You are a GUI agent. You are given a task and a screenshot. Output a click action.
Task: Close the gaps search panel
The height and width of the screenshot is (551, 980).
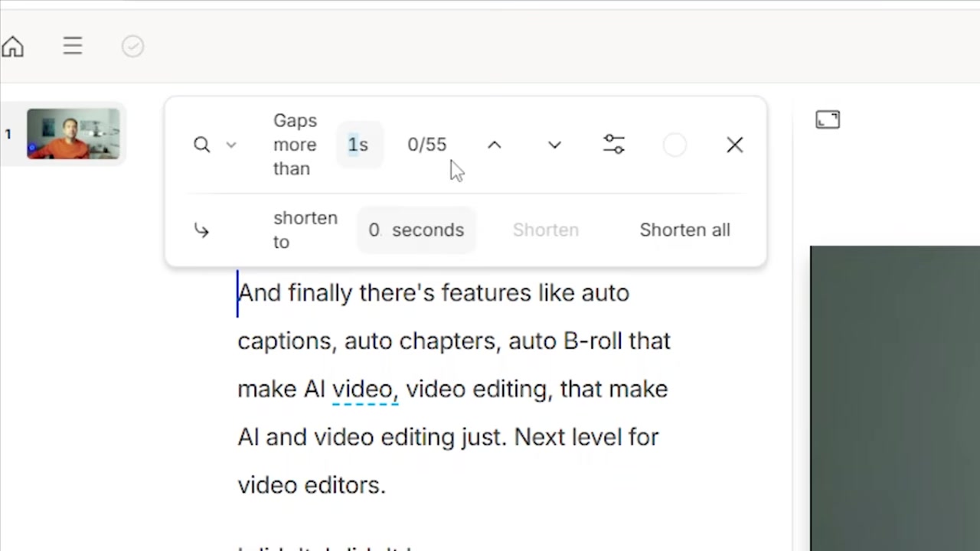pos(734,145)
